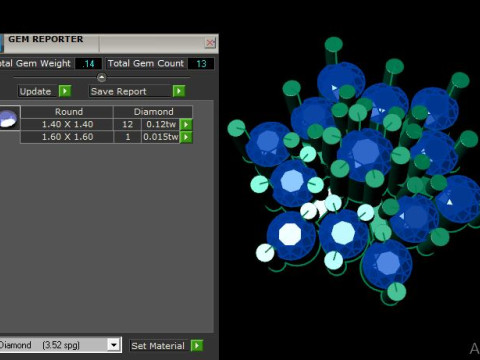Click the green arrow in the 1.40 X 1.40 row
Image resolution: width=480 pixels, height=360 pixels.
(x=186, y=124)
